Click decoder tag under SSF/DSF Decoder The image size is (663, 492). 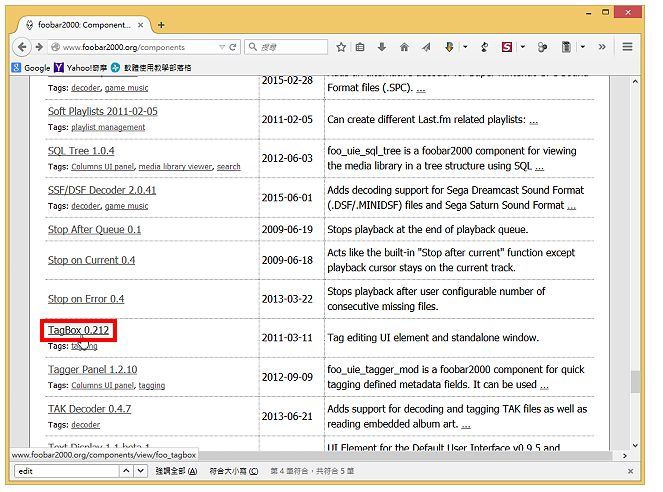tap(86, 206)
